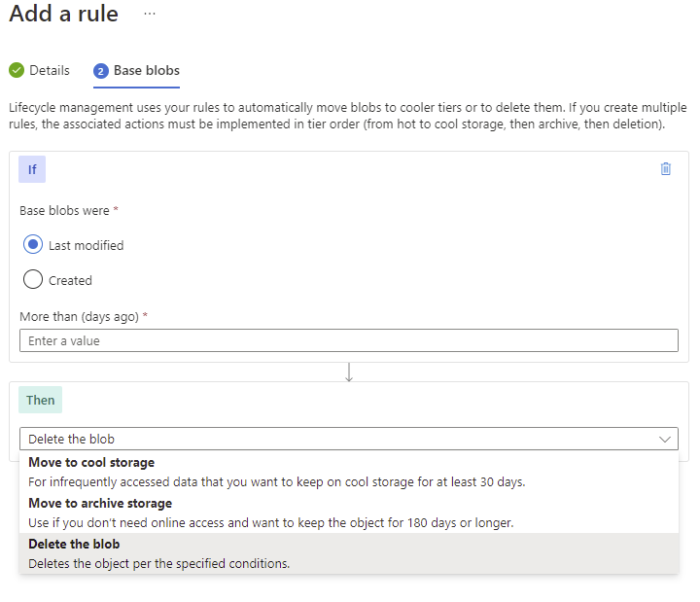
Task: Click the trash icon in the If block
Action: coord(666,168)
